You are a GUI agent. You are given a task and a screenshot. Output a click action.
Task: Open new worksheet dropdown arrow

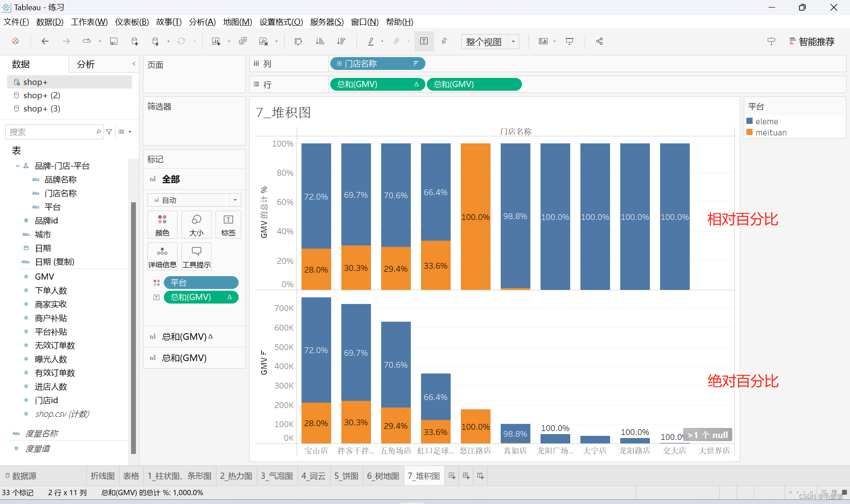(229, 42)
